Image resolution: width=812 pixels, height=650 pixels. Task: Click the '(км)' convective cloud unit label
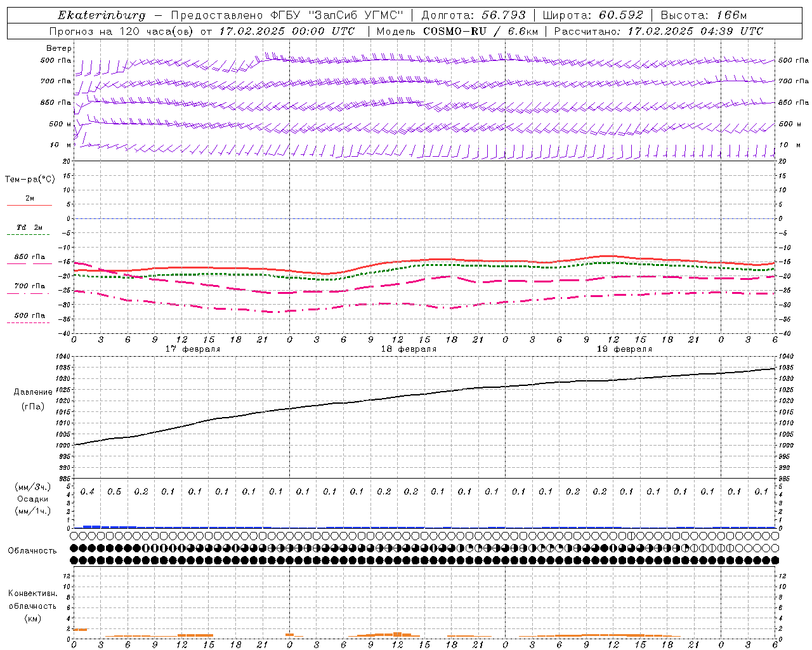coord(33,618)
